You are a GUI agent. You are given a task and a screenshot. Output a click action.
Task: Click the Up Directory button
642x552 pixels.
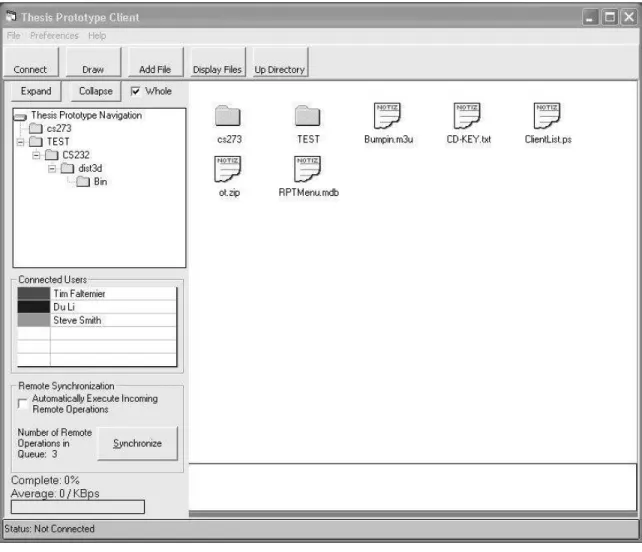pyautogui.click(x=280, y=62)
